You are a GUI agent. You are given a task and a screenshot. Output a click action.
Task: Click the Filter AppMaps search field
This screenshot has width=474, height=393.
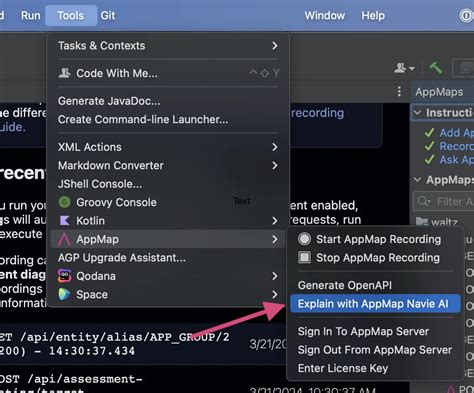[x=444, y=201]
